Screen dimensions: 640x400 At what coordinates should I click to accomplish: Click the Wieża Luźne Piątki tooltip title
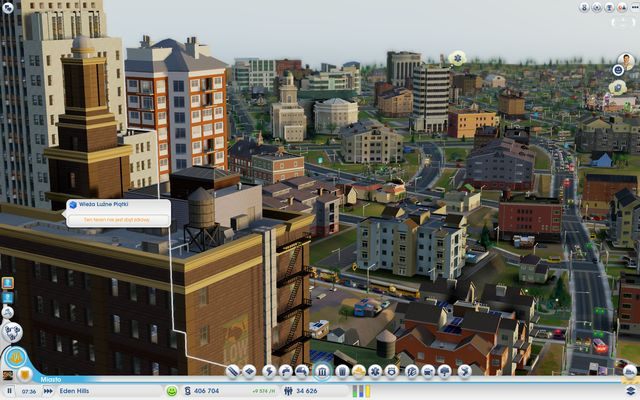[103, 204]
